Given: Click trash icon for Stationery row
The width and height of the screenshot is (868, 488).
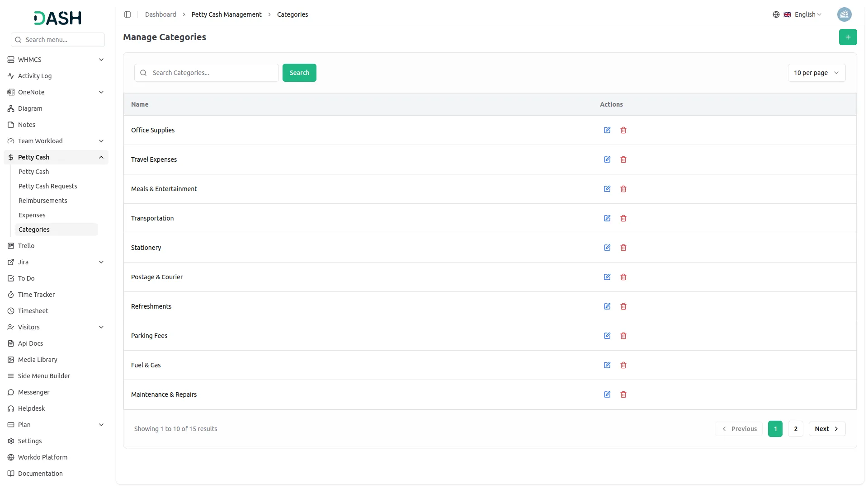Looking at the screenshot, I should (x=623, y=248).
